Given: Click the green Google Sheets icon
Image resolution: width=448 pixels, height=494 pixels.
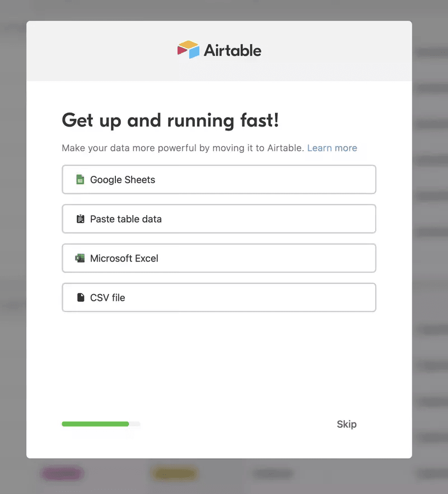Looking at the screenshot, I should tap(80, 180).
